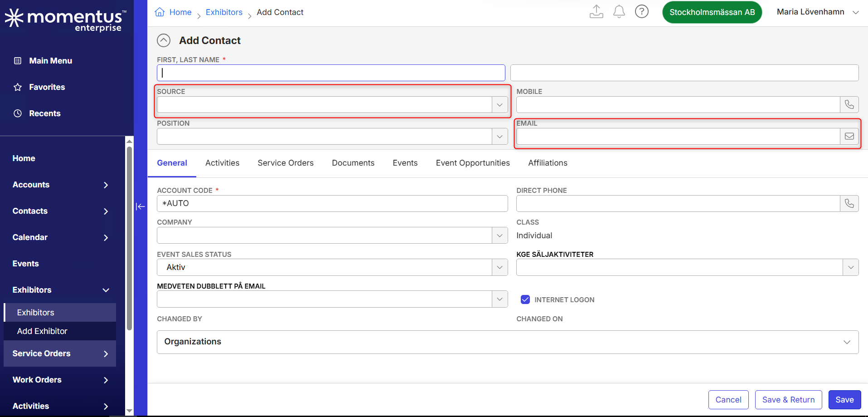Screen dimensions: 868x417
Task: Click the Recents clock icon
Action: pos(18,113)
